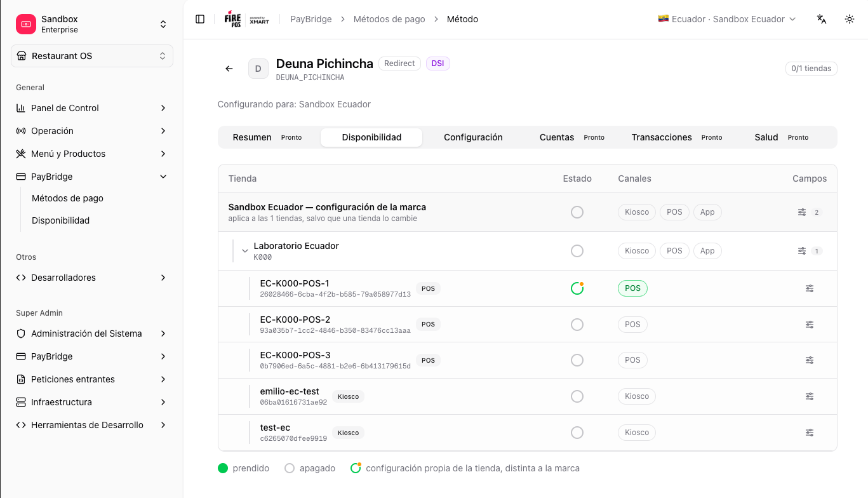The width and height of the screenshot is (868, 498).
Task: Toggle status for Laboratorio Ecuador store
Action: pos(577,251)
